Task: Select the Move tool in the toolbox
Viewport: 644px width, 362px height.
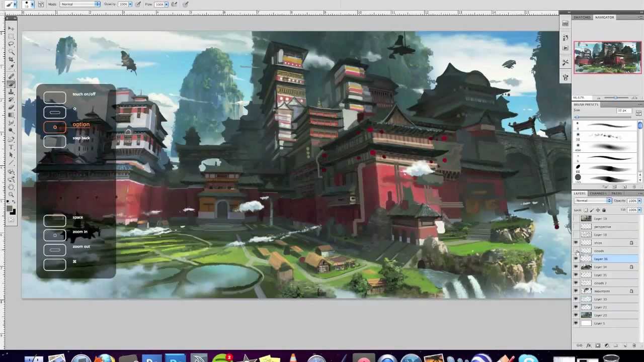Action: tap(11, 29)
